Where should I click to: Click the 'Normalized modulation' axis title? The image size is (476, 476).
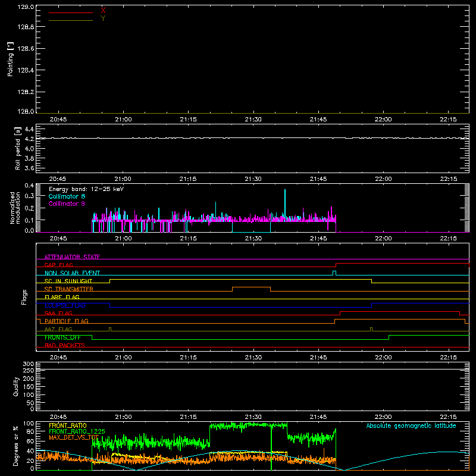click(14, 208)
